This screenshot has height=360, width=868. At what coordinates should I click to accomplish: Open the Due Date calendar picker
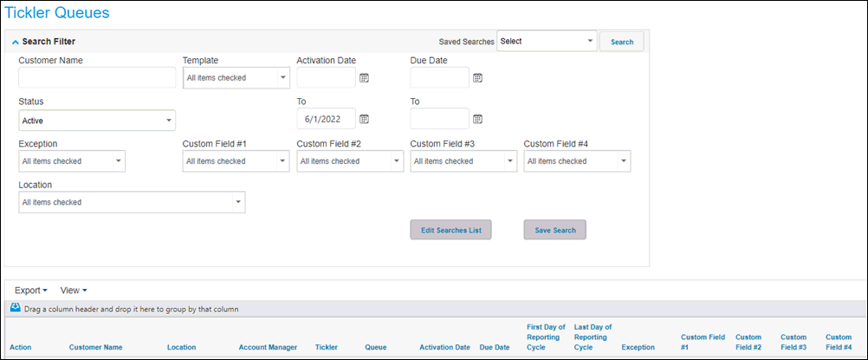point(477,78)
